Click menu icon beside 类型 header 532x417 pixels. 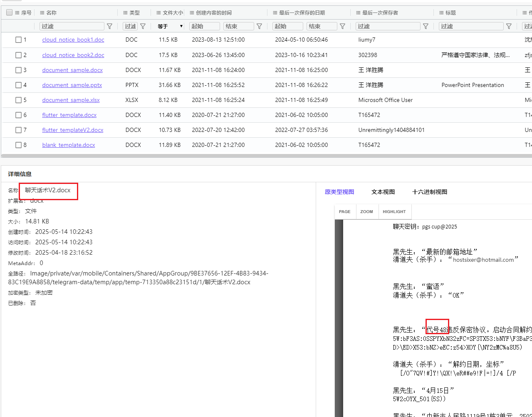[125, 13]
